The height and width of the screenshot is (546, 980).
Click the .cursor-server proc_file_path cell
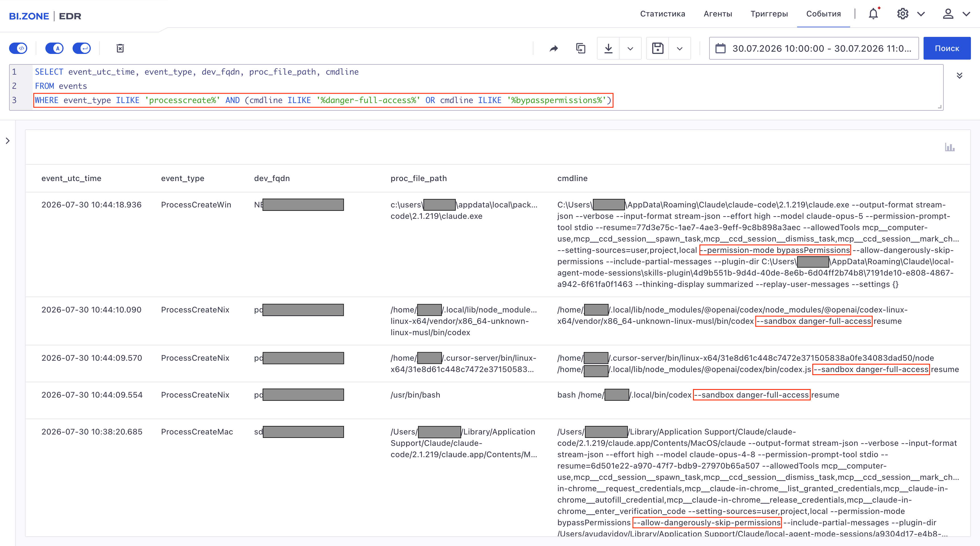click(464, 364)
